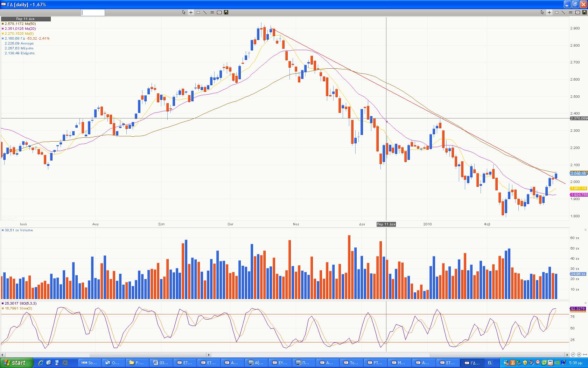Click the ΓΔ -53,32 -2,41% legend entry

tap(26, 39)
